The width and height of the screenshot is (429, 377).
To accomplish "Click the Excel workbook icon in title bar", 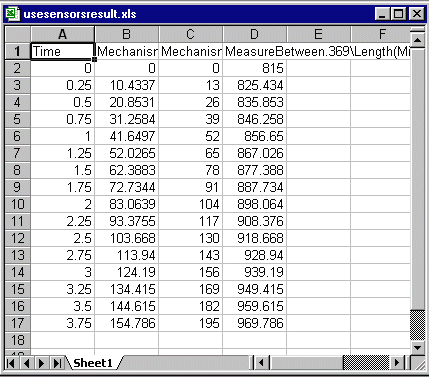I will (12, 14).
